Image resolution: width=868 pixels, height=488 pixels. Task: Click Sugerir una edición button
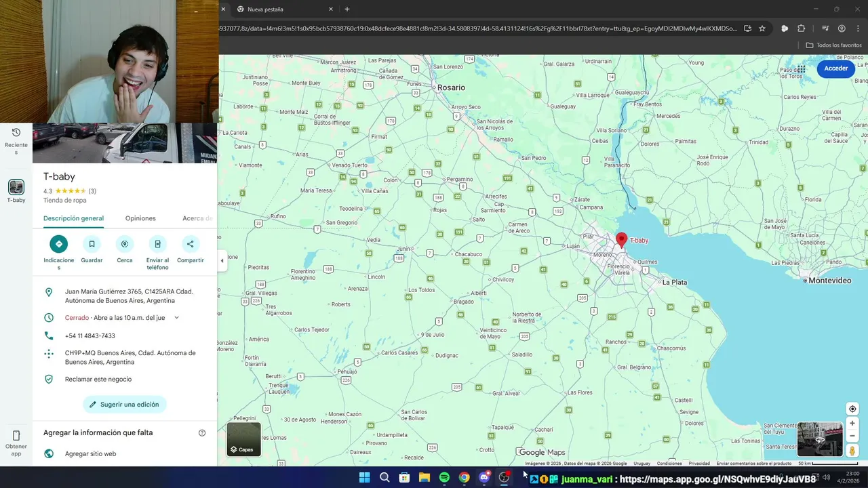[x=125, y=405]
